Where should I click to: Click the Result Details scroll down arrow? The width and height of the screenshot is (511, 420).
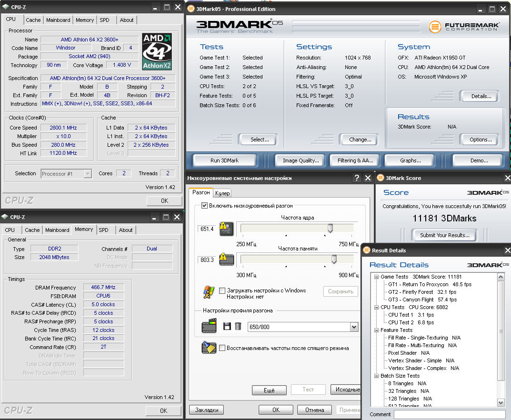coord(501,403)
